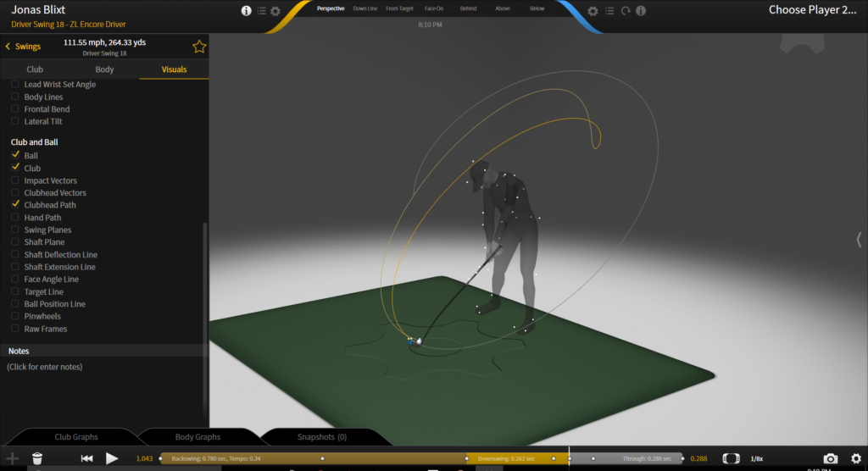The height and width of the screenshot is (471, 868).
Task: Click the Visuals panel scrollbar
Action: point(205,321)
